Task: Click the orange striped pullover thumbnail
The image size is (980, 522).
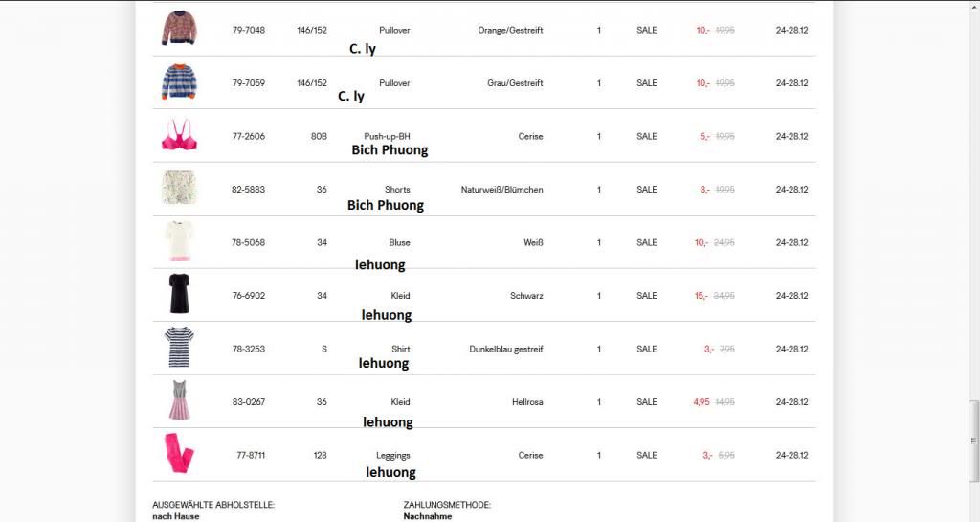Action: tap(179, 28)
